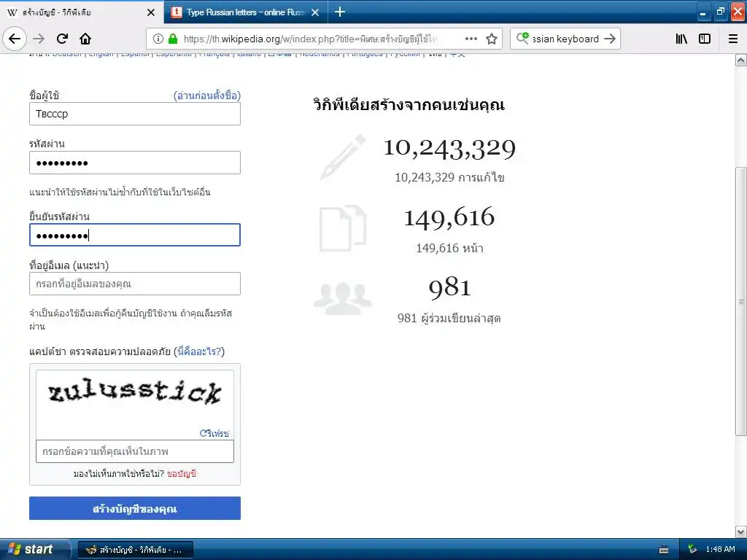Viewport: 747px width, 560px height.
Task: Click the search box with 'sian keyboard'
Action: point(565,39)
